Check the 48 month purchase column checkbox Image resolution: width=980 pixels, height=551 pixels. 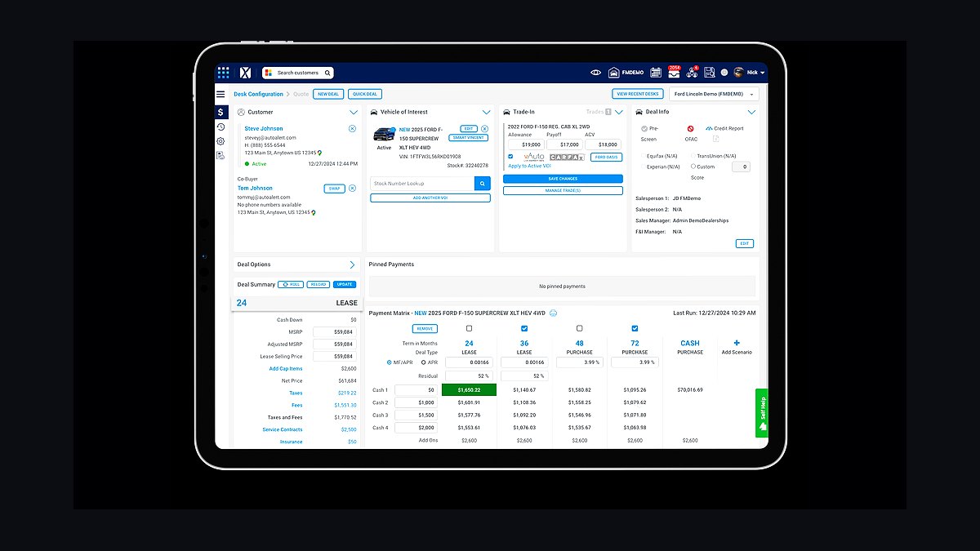coord(579,328)
